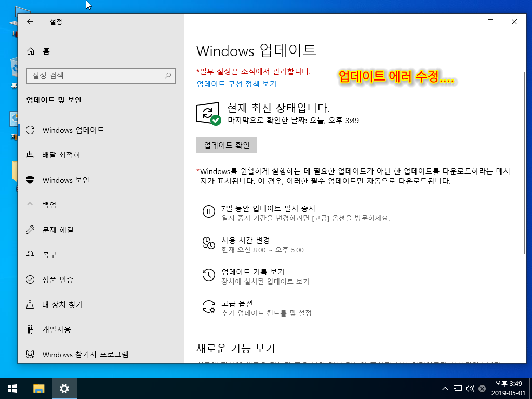Viewport: 532px width, 399px height.
Task: Click the clock icon for 사용 시간 변경
Action: 209,243
